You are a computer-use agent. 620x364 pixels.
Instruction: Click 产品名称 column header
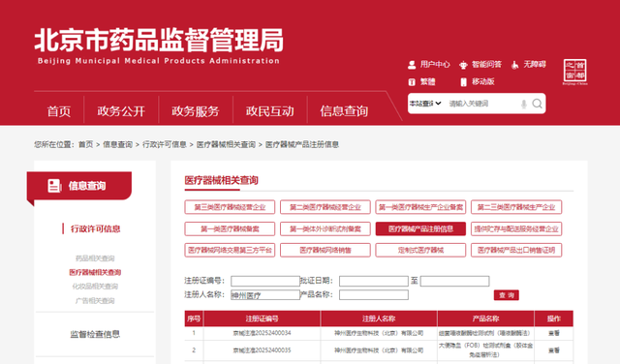tap(485, 318)
